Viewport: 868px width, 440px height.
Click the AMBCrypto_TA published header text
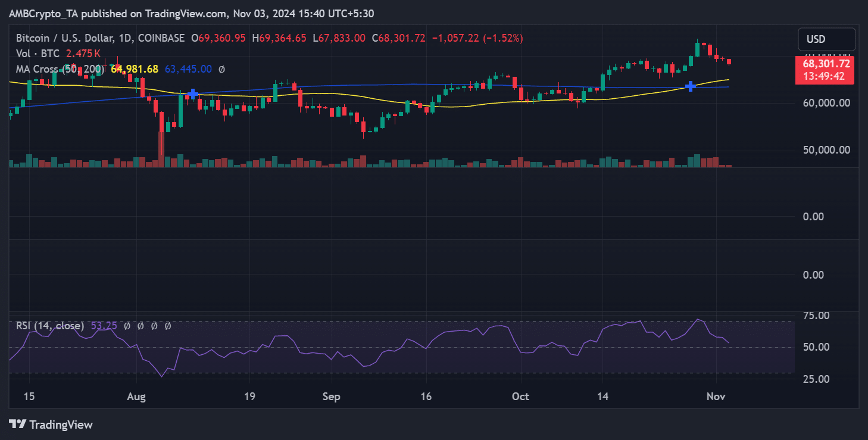point(192,13)
